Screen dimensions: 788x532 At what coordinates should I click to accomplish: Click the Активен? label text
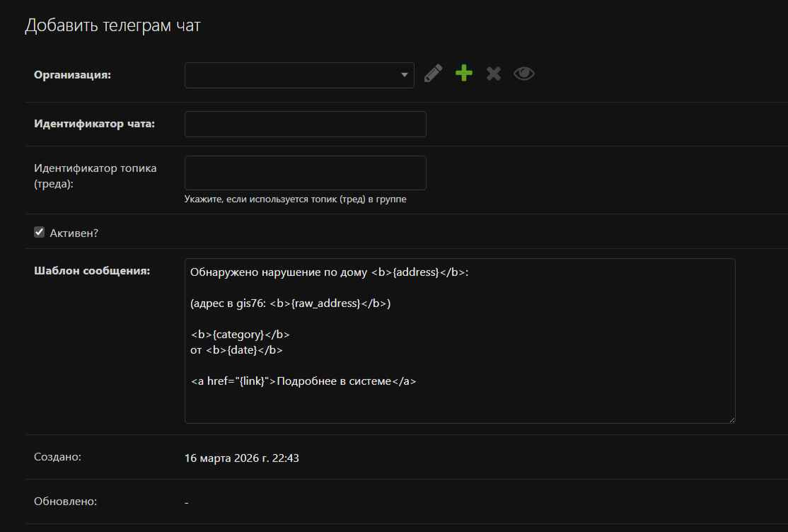(74, 233)
